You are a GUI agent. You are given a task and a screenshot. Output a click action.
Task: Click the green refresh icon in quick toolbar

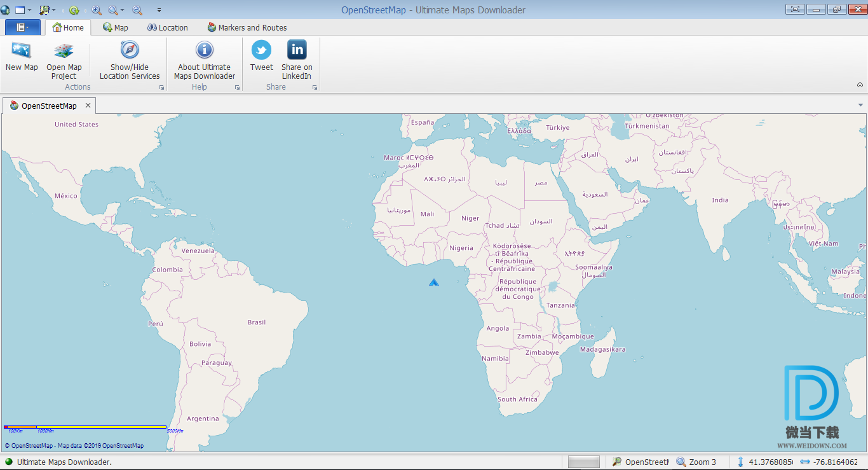[74, 10]
